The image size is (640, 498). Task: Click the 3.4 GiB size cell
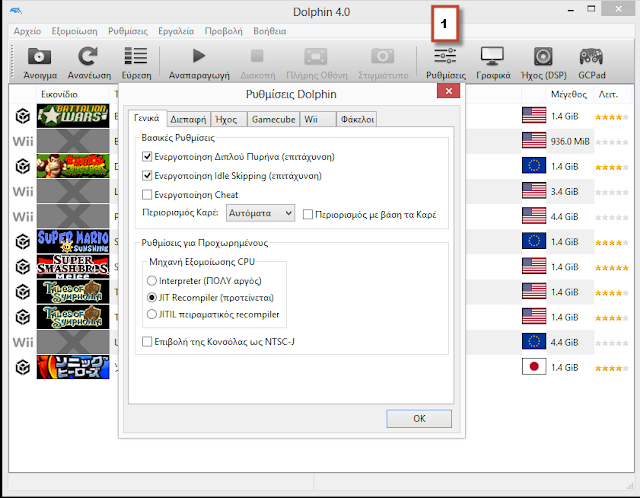tap(564, 191)
